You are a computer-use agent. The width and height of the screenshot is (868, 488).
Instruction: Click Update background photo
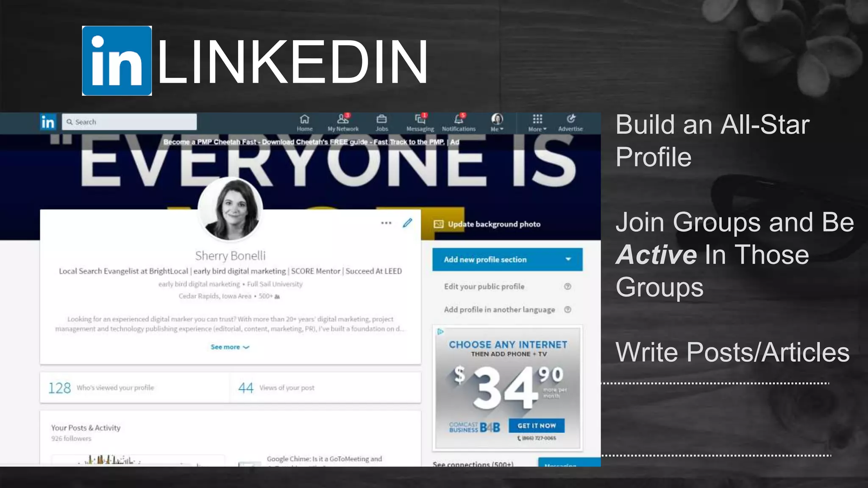click(x=487, y=224)
